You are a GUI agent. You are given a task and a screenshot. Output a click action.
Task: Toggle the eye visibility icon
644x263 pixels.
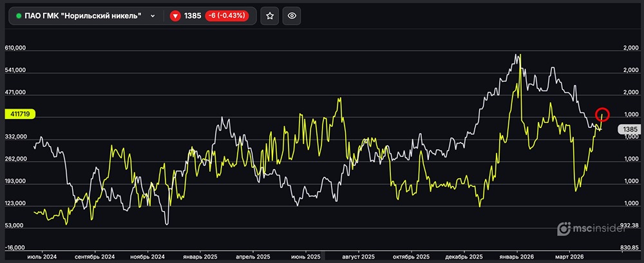(x=292, y=15)
